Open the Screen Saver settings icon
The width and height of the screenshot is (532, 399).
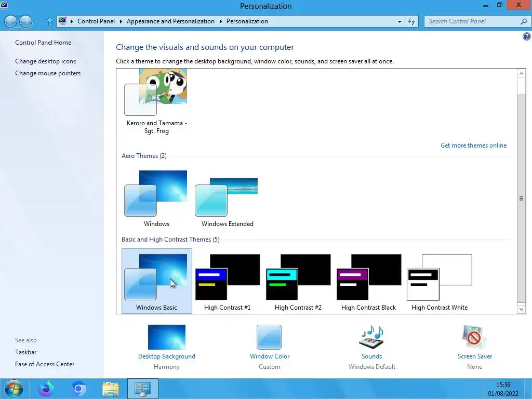click(474, 337)
